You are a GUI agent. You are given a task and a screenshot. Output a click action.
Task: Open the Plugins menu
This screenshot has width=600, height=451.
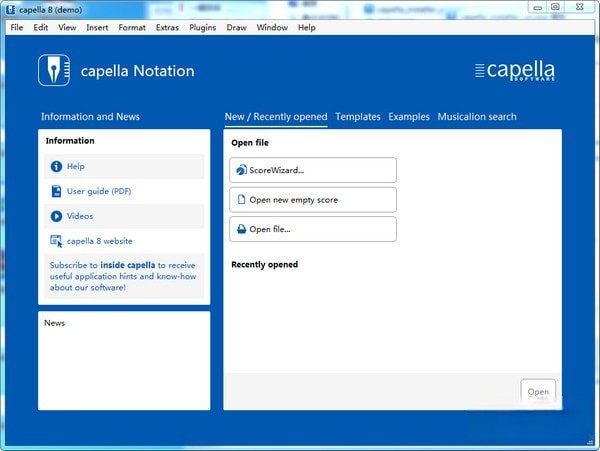pos(202,27)
